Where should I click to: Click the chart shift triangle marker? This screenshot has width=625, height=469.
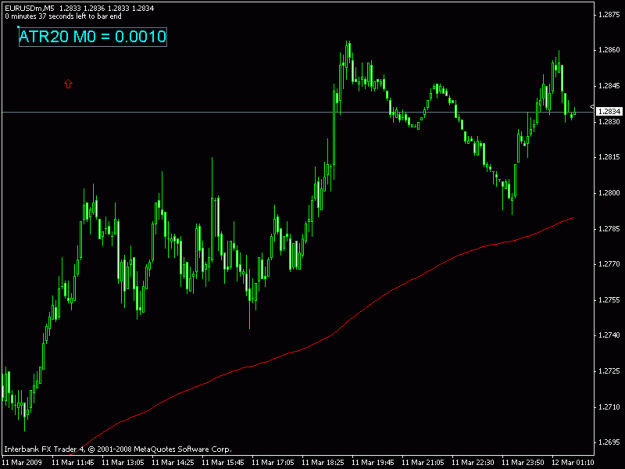[x=592, y=107]
